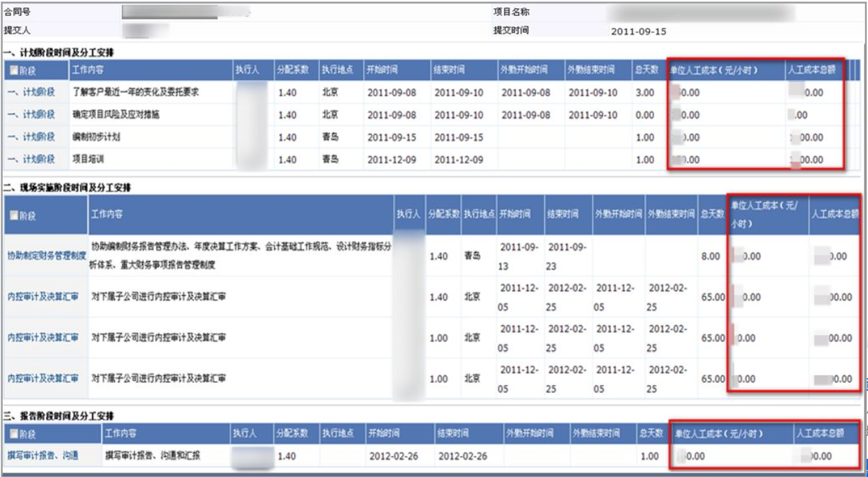Select the heading 三、报告阶段时间及分工安排
This screenshot has width=868, height=477.
58,416
